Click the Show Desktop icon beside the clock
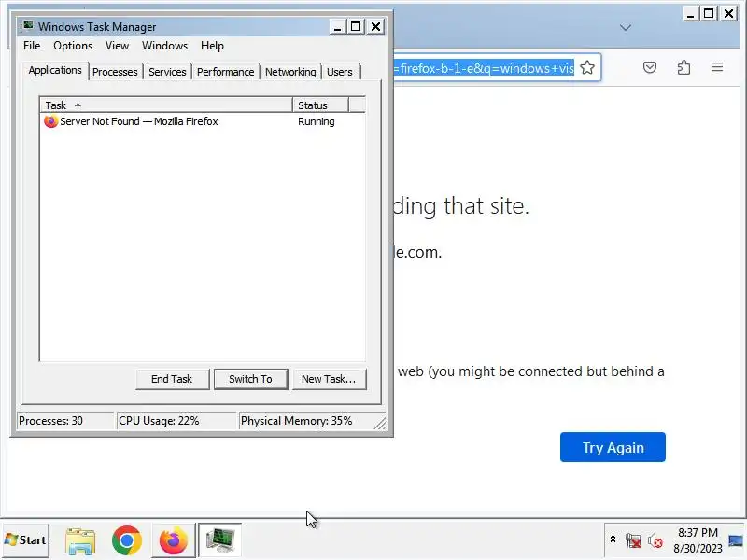Image resolution: width=747 pixels, height=560 pixels. 736,540
